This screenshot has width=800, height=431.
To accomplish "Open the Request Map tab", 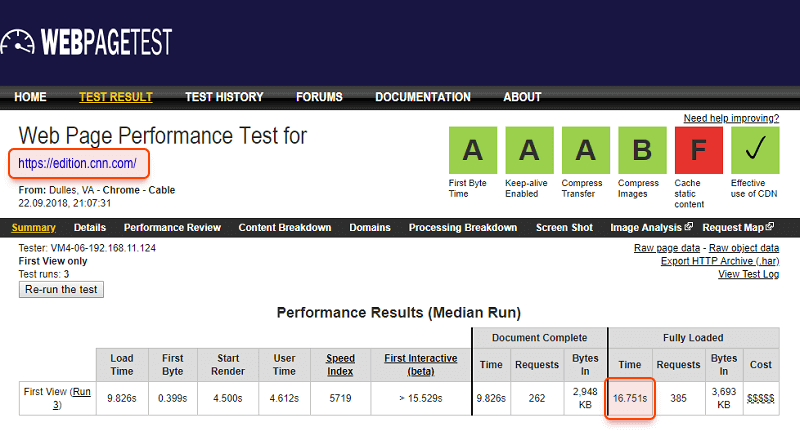I will [733, 227].
